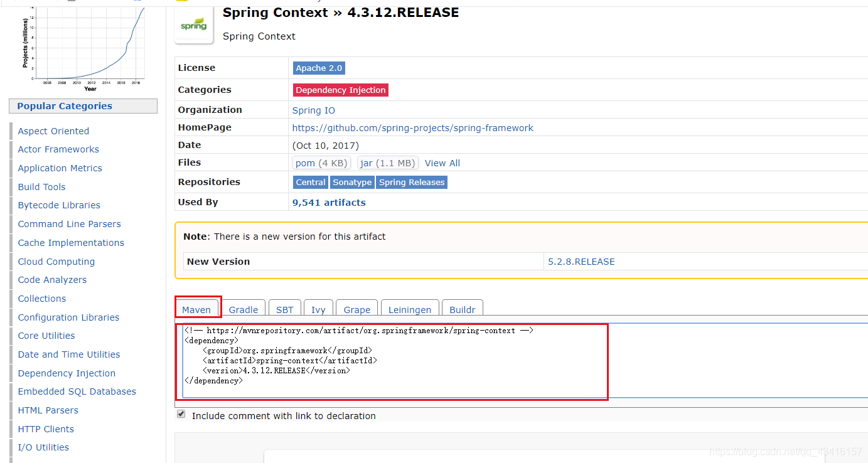This screenshot has width=868, height=463.
Task: Click the '(Oct 10, 2017)' date value
Action: [326, 146]
